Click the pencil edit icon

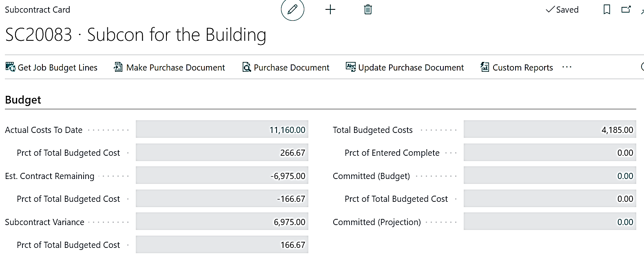[292, 10]
